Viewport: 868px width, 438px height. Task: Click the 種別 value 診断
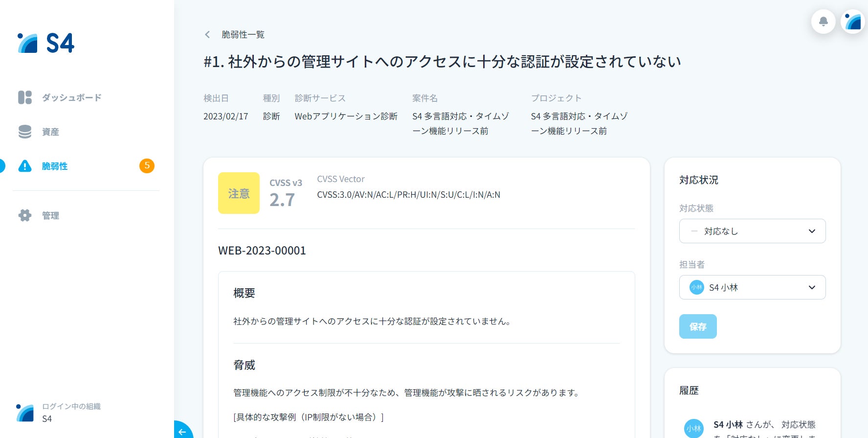pos(271,116)
